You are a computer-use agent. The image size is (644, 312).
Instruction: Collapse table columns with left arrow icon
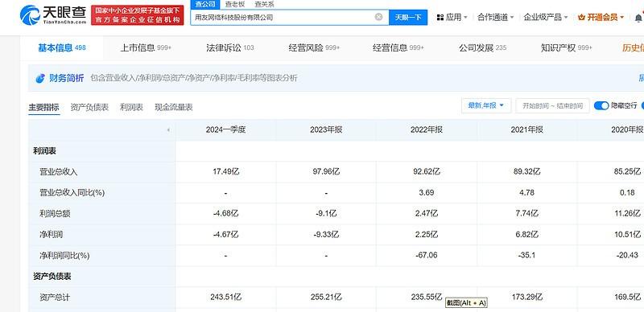168,130
